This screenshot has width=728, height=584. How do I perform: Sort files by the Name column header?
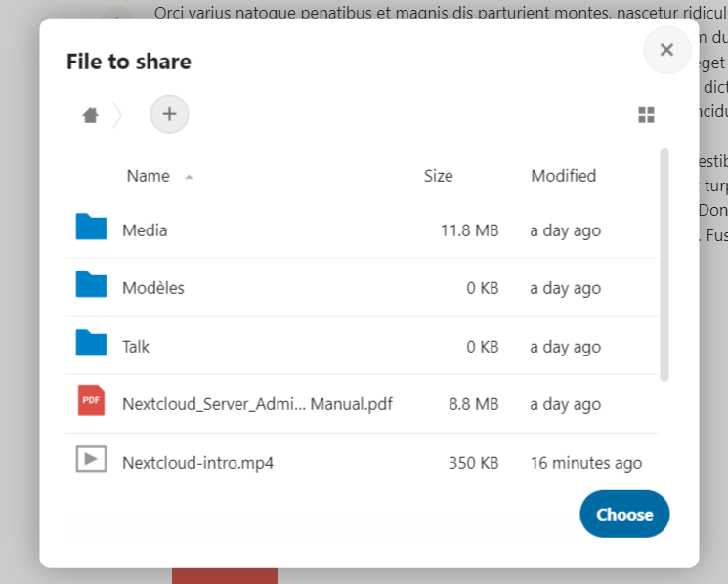148,176
